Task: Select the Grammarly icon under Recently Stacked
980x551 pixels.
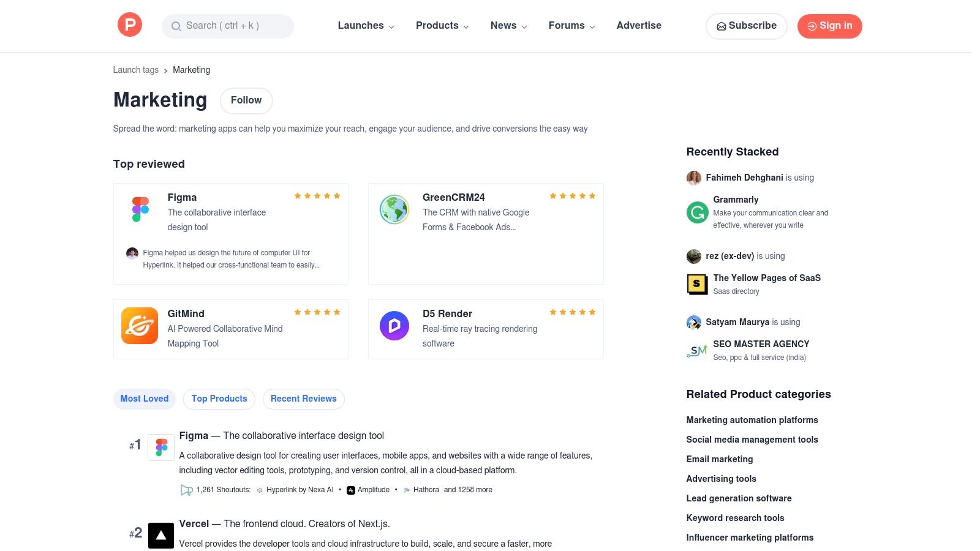Action: tap(697, 212)
